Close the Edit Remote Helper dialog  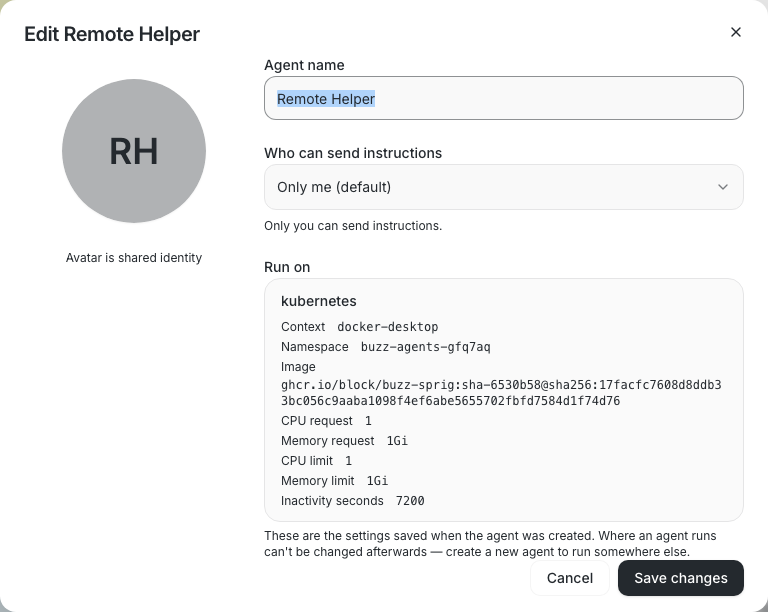(735, 32)
